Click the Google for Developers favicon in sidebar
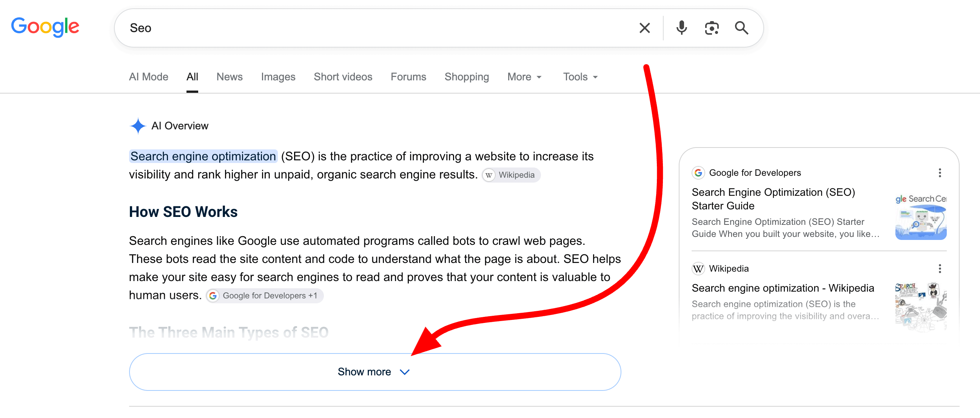This screenshot has height=418, width=980. tap(698, 173)
